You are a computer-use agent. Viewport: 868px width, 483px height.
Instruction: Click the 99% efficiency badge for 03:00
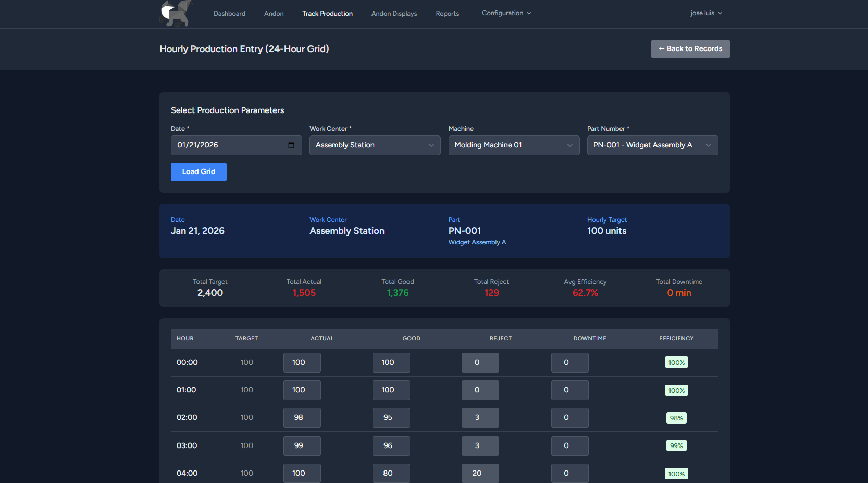[x=676, y=446]
